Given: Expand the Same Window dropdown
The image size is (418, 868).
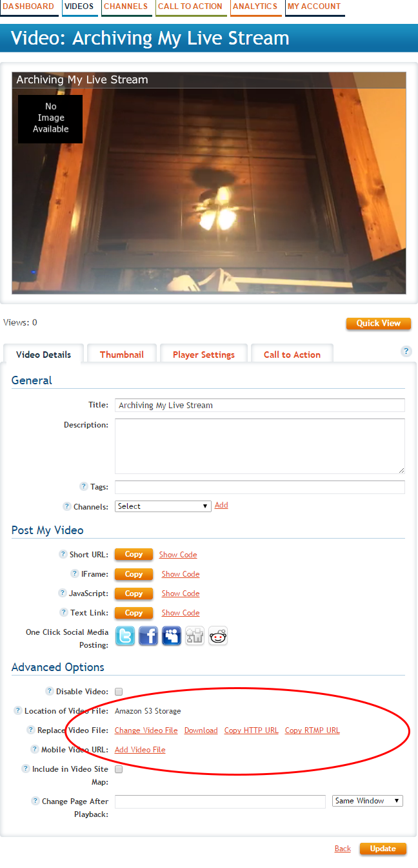Looking at the screenshot, I should (x=368, y=801).
